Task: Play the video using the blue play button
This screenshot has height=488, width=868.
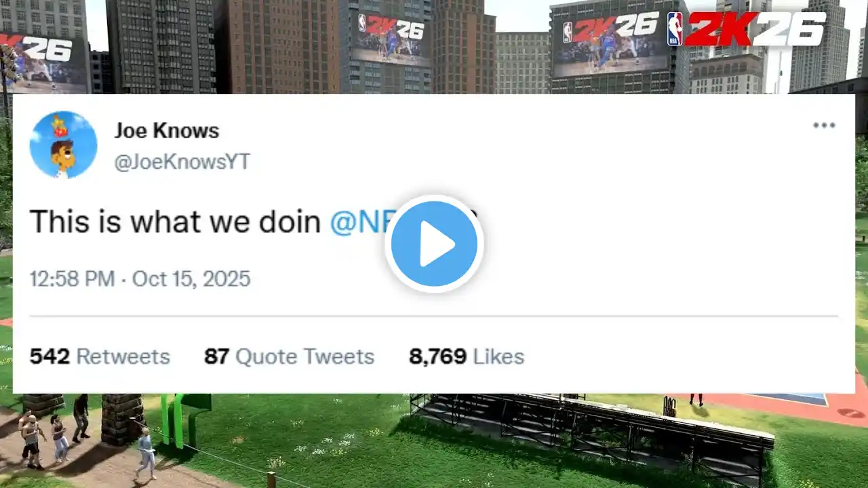Action: click(434, 244)
